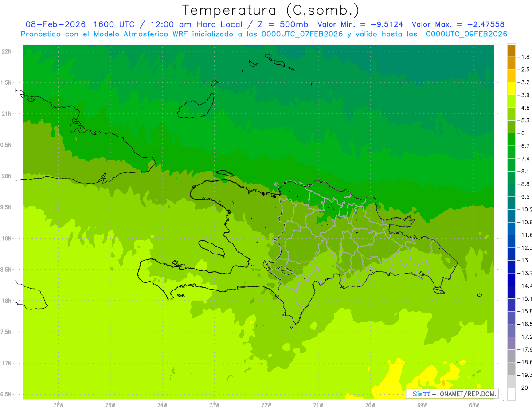Pick the teal swatch between -9.5 and -10.2

coord(511,203)
